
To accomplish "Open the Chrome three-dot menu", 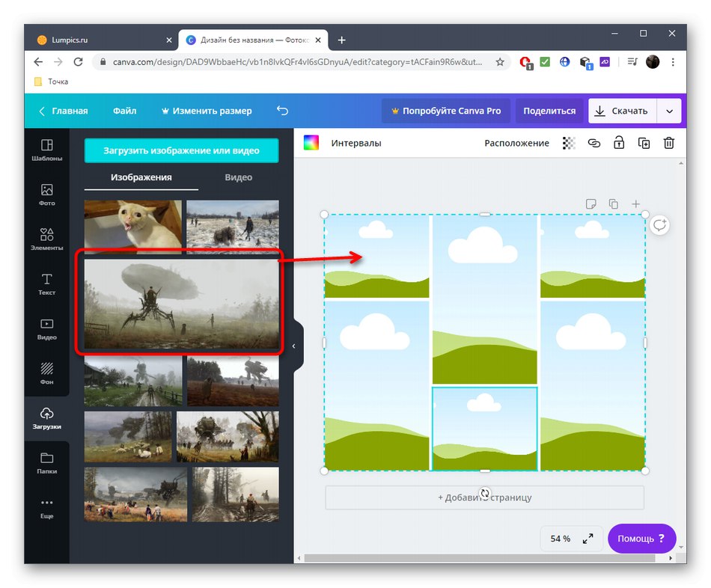I will coord(673,62).
